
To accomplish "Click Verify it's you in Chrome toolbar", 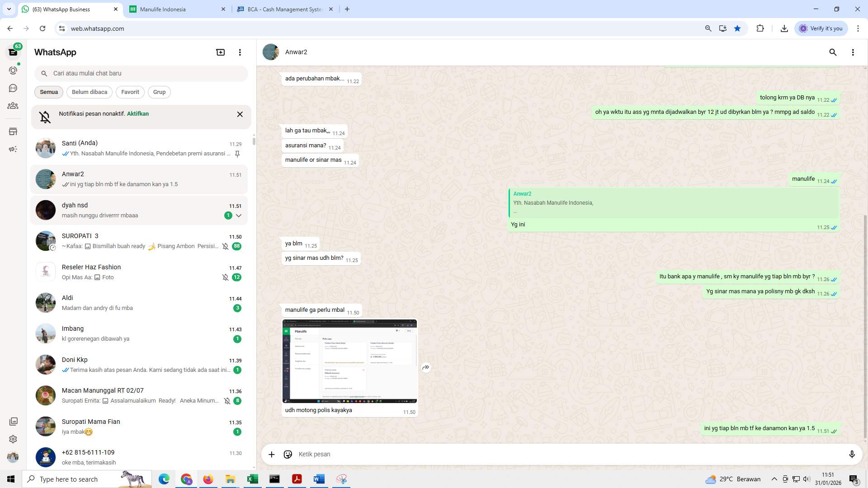I will click(821, 28).
